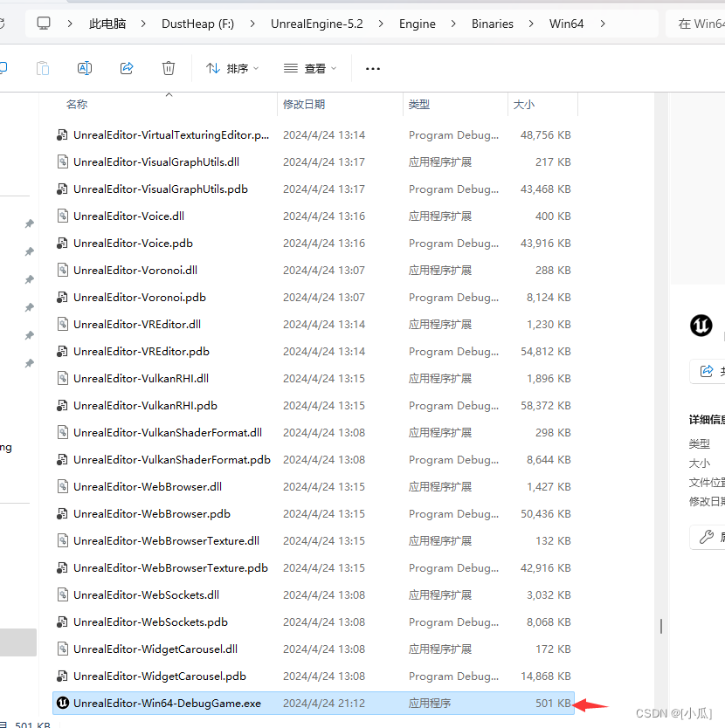Expand chevron after 此电脑 in address bar
Viewport: 725px width, 728px height.
coord(143,24)
